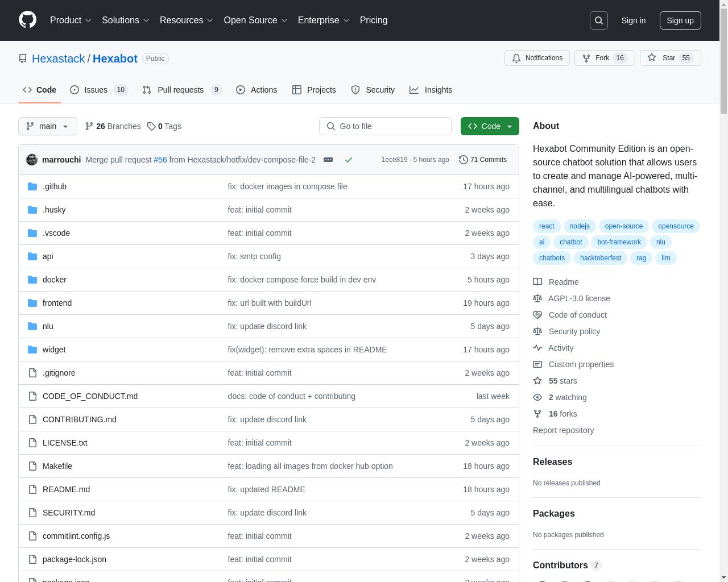This screenshot has width=728, height=582.
Task: Click the repository icon beside Hexastack
Action: (x=23, y=59)
